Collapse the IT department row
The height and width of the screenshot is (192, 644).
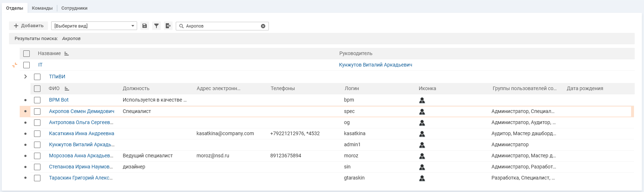click(15, 65)
